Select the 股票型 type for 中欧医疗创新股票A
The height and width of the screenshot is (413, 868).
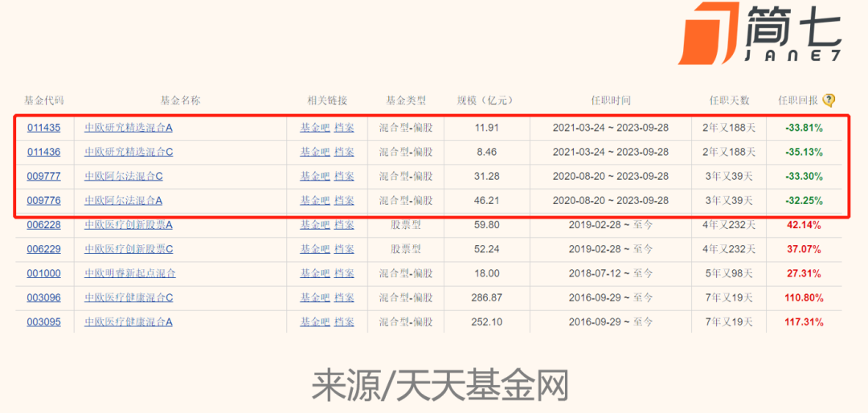(x=406, y=225)
